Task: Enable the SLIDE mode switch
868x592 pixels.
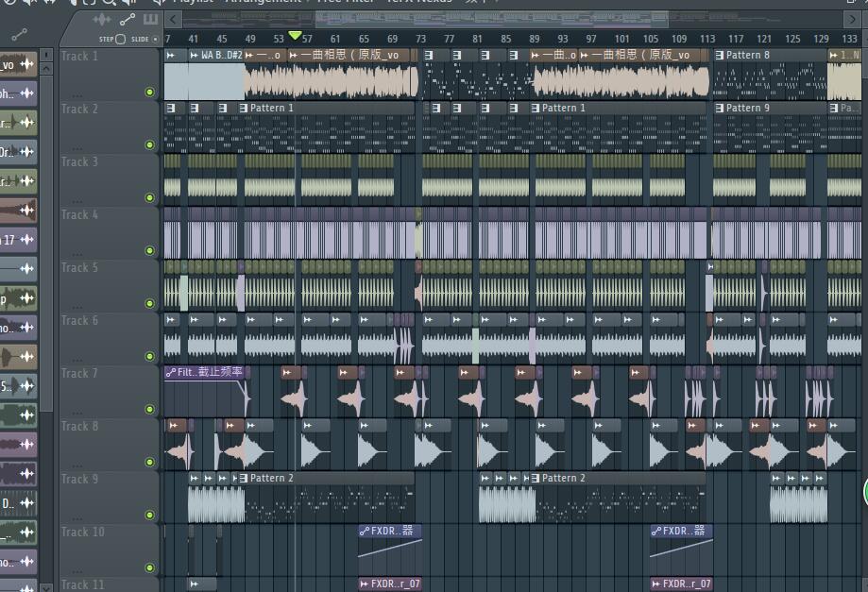Action: coord(155,39)
